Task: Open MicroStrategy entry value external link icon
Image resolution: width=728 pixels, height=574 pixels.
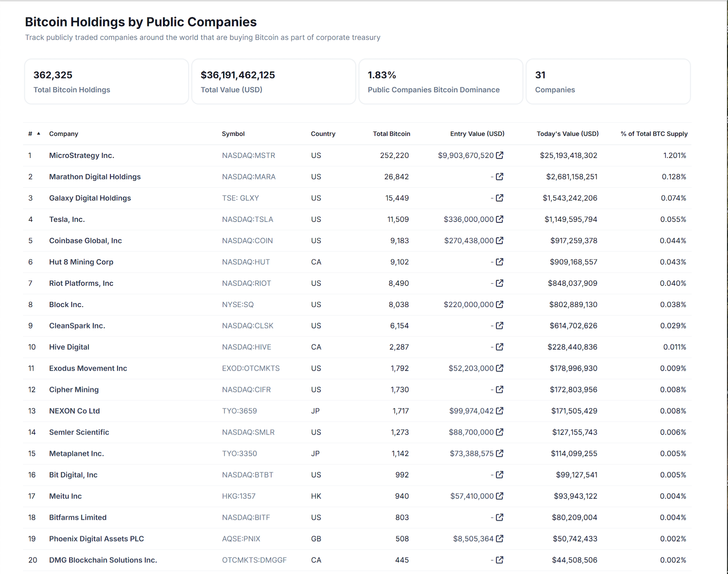Action: (499, 155)
